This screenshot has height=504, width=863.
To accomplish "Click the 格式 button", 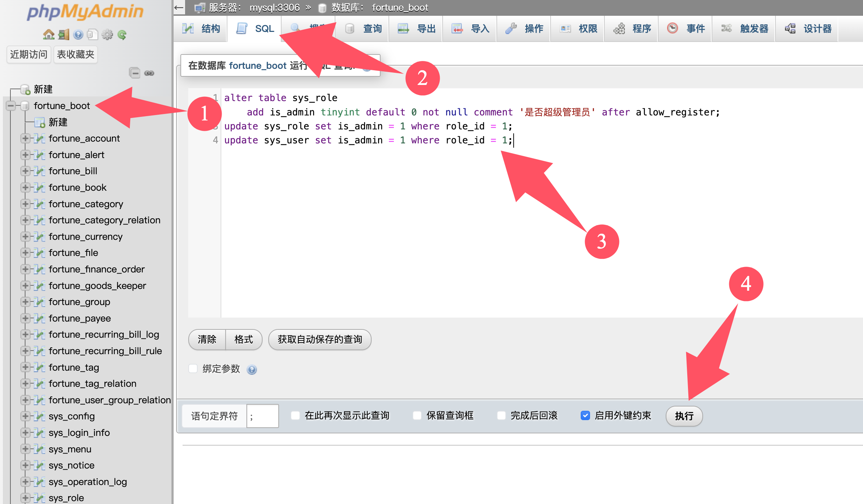I will 244,339.
